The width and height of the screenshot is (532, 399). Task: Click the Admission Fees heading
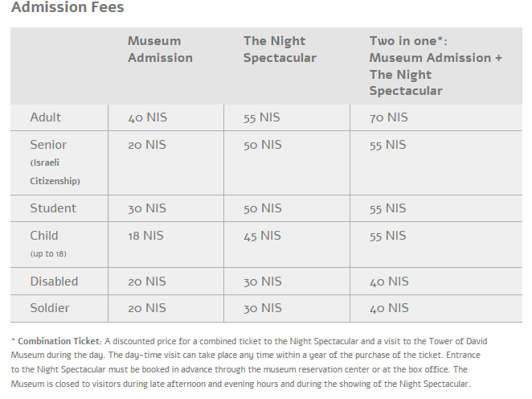[x=68, y=7]
